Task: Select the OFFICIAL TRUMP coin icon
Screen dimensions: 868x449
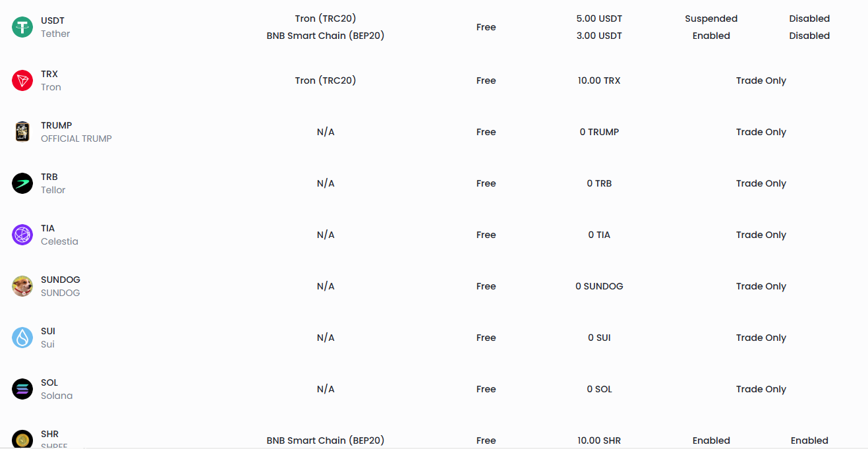Action: pos(22,132)
